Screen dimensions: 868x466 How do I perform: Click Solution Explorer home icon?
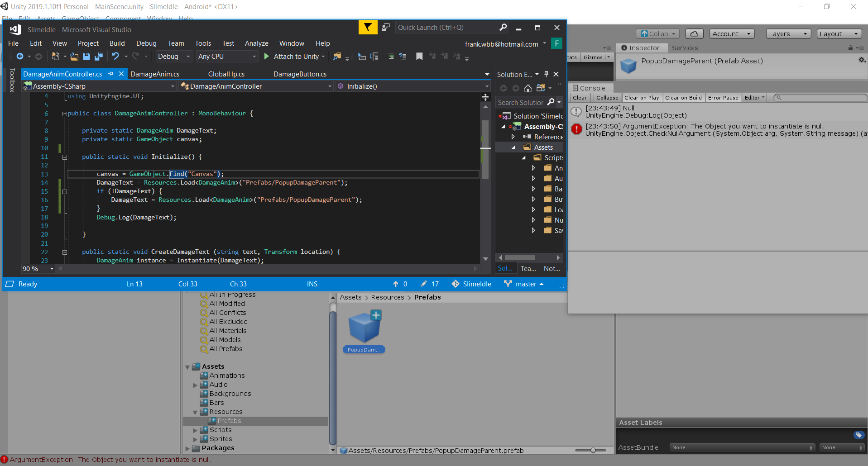[528, 88]
